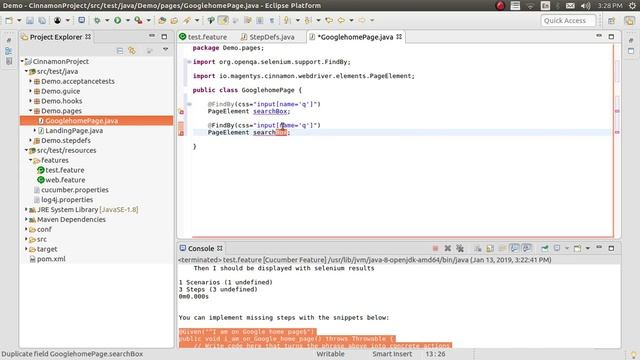This screenshot has height=360, width=640.
Task: Open the Ubuntu sound volume indicator
Action: [585, 6]
